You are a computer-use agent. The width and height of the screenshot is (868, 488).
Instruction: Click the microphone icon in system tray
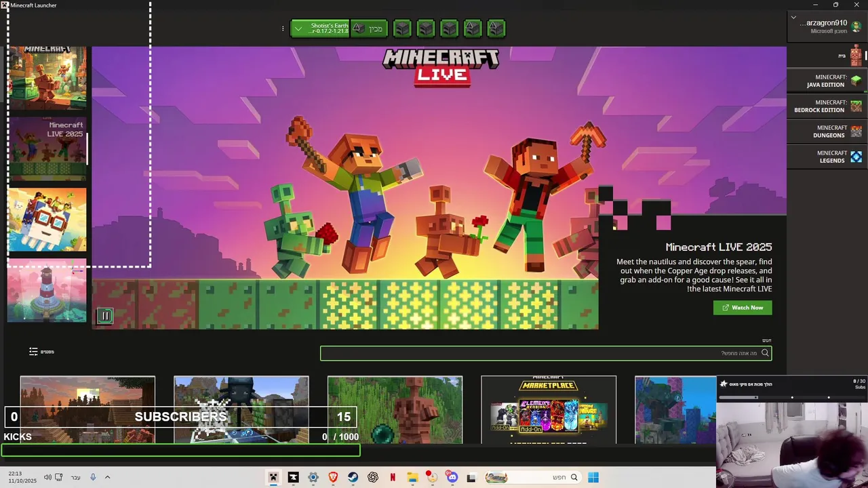tap(93, 477)
